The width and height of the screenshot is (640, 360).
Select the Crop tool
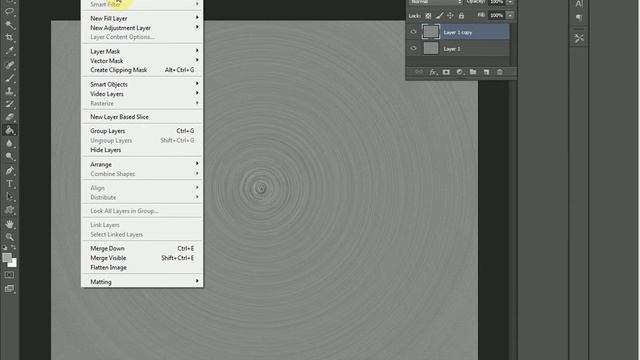[x=9, y=38]
